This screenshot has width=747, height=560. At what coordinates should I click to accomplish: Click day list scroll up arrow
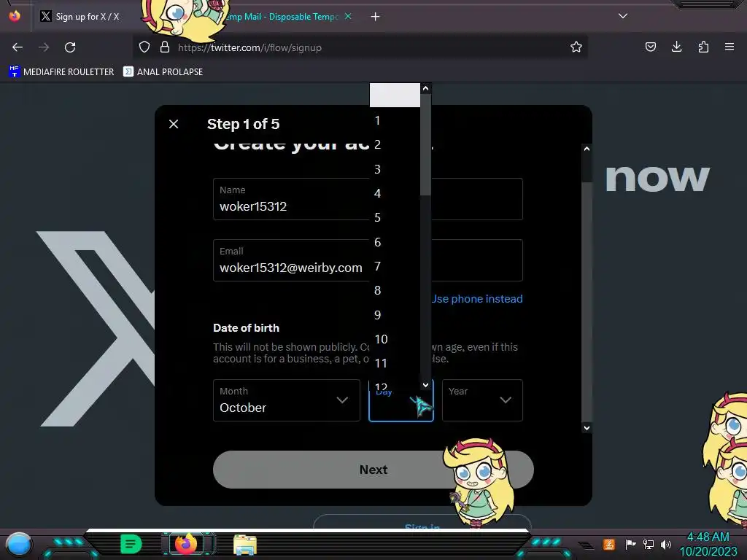pyautogui.click(x=426, y=88)
